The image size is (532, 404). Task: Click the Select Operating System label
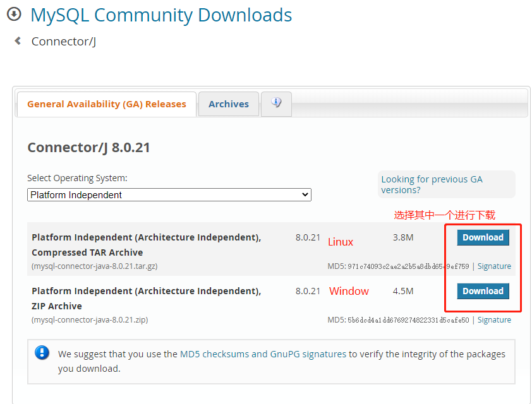(x=77, y=178)
